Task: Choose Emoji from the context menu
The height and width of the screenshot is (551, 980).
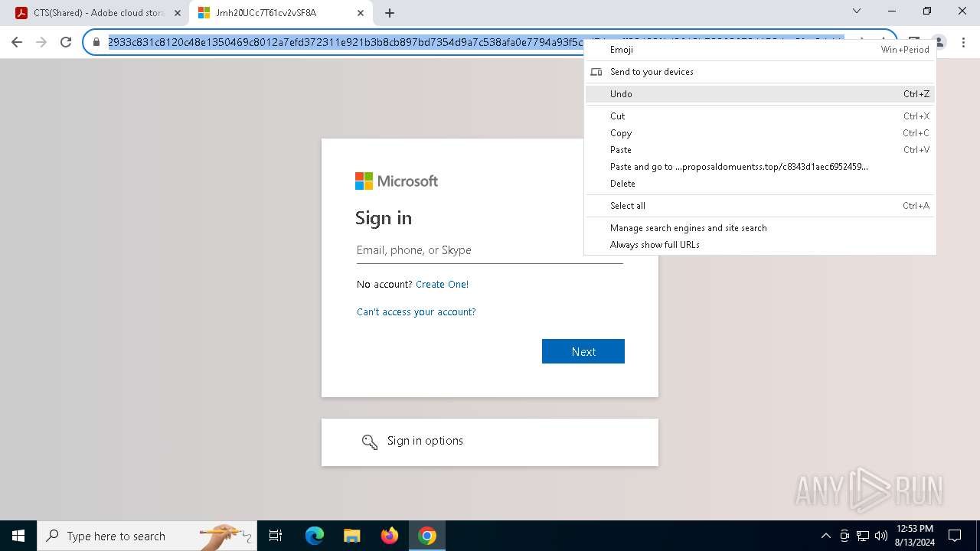Action: pyautogui.click(x=759, y=50)
